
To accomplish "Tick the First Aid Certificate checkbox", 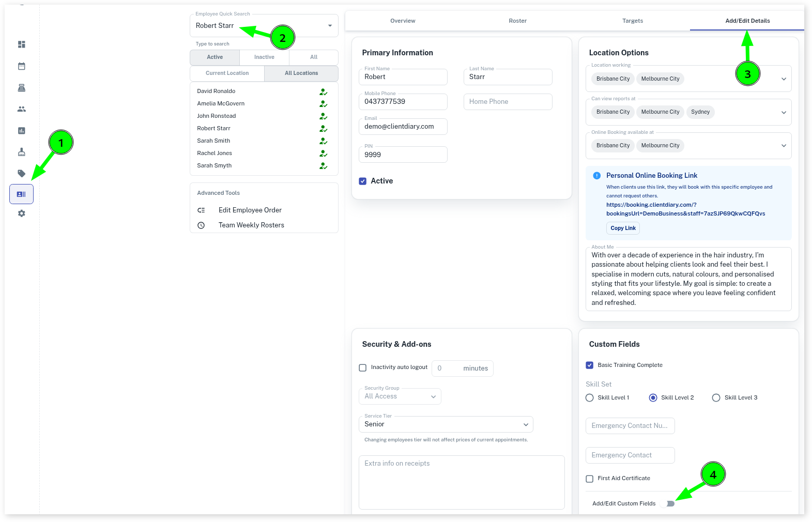I will click(589, 479).
